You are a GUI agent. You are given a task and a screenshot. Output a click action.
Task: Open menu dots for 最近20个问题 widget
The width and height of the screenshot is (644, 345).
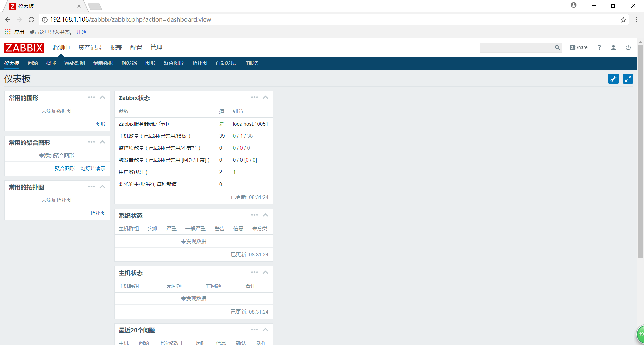point(254,330)
